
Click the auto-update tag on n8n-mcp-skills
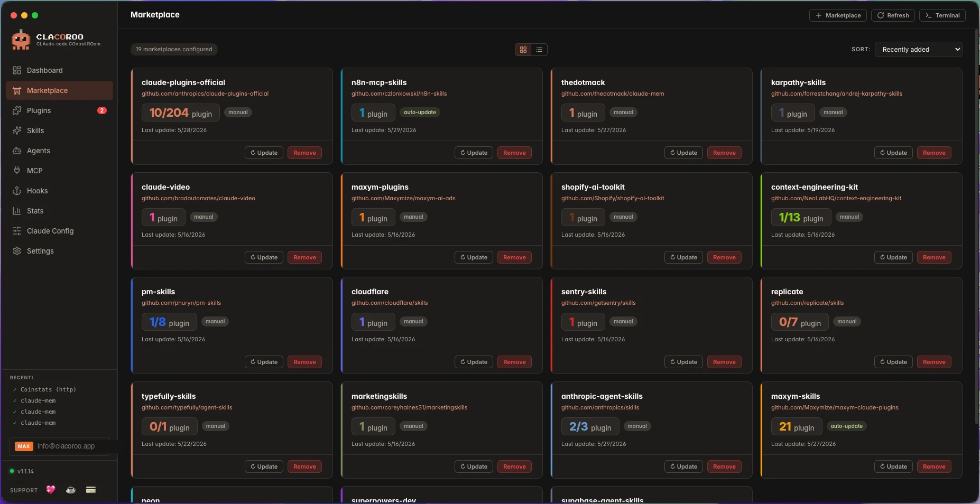pyautogui.click(x=420, y=112)
